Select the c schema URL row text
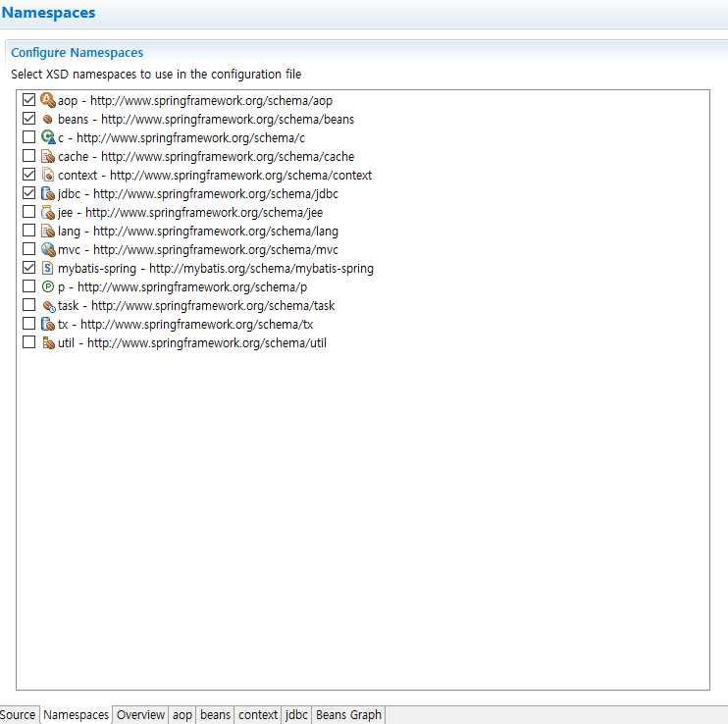 182,138
